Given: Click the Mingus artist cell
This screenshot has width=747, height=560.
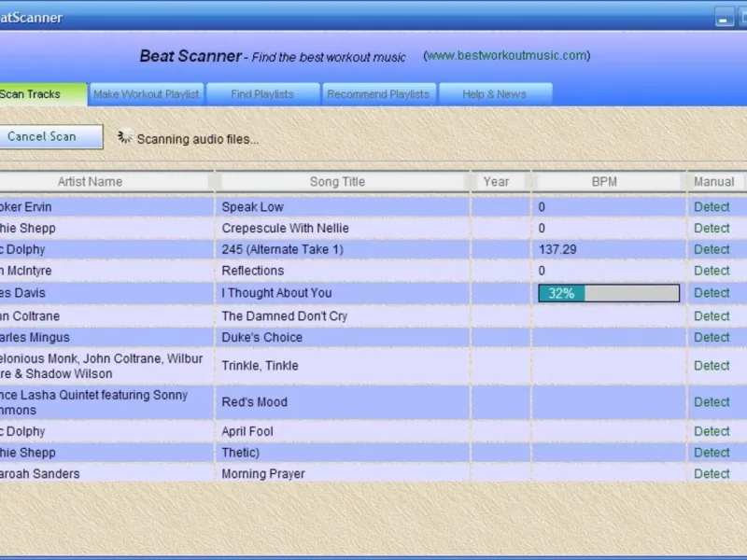Looking at the screenshot, I should (106, 338).
